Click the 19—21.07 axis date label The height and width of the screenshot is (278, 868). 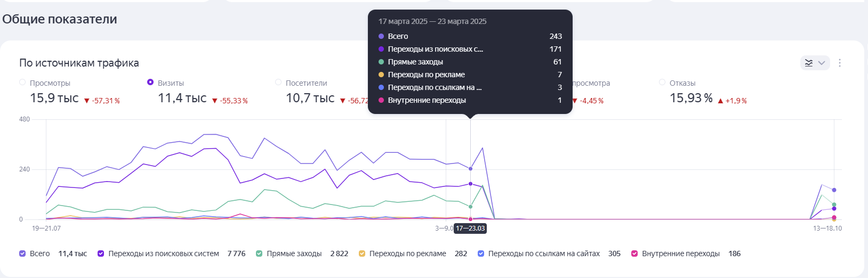(46, 228)
